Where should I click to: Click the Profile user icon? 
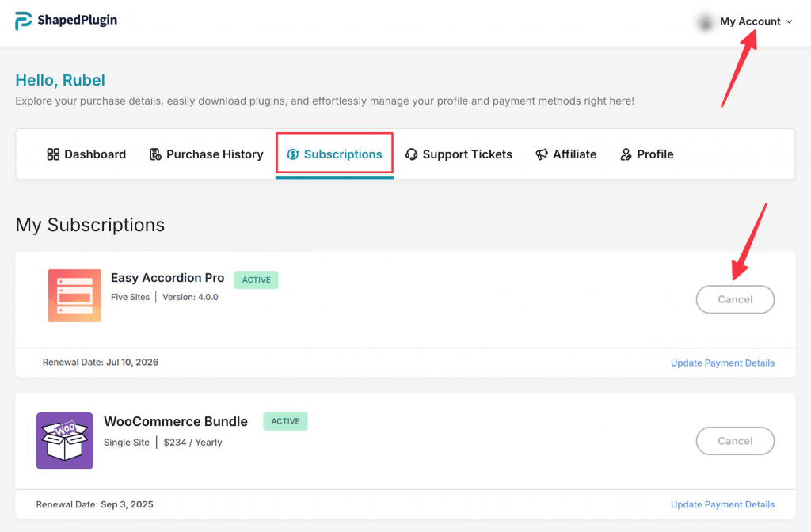pos(626,154)
